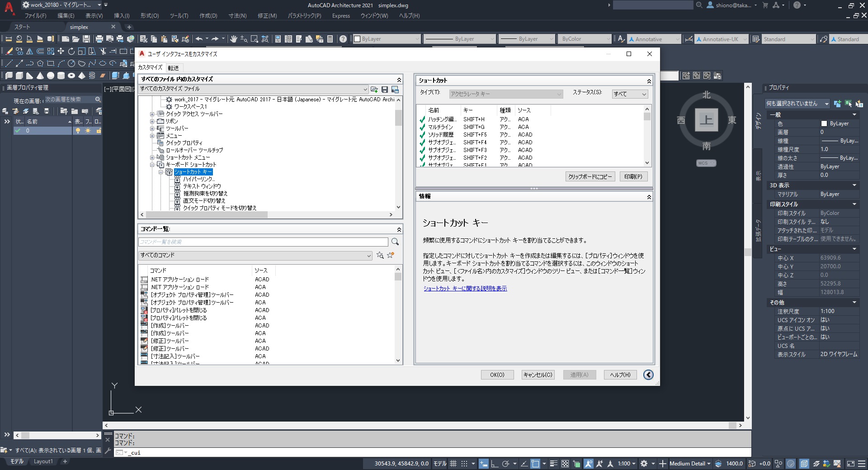Viewport: 868px width, 470px height.
Task: Expand the リボン tree node
Action: click(152, 121)
